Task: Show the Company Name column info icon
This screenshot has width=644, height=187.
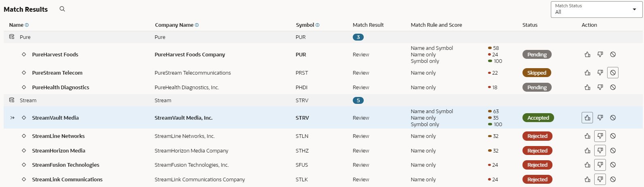Action: coord(197,25)
